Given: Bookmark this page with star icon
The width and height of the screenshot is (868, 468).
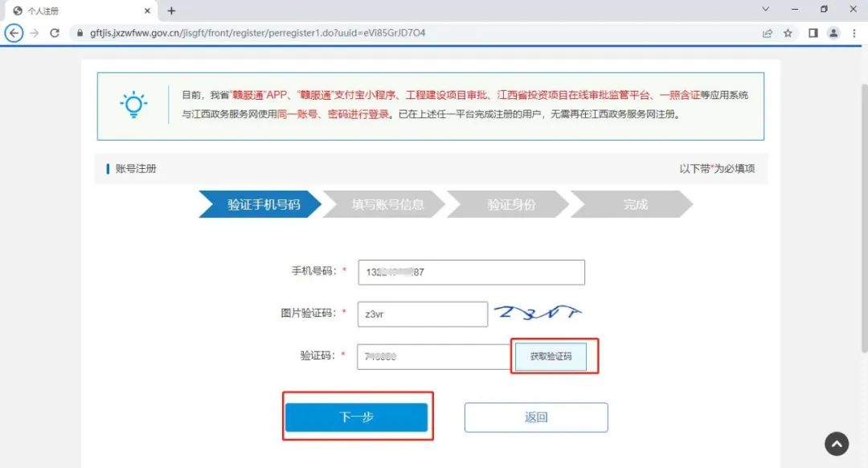Looking at the screenshot, I should click(x=788, y=33).
